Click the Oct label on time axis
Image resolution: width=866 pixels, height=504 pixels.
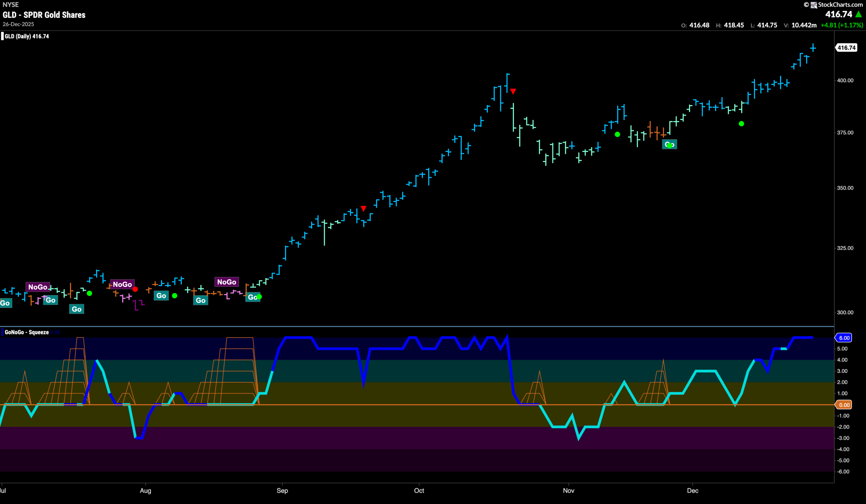[x=419, y=490]
